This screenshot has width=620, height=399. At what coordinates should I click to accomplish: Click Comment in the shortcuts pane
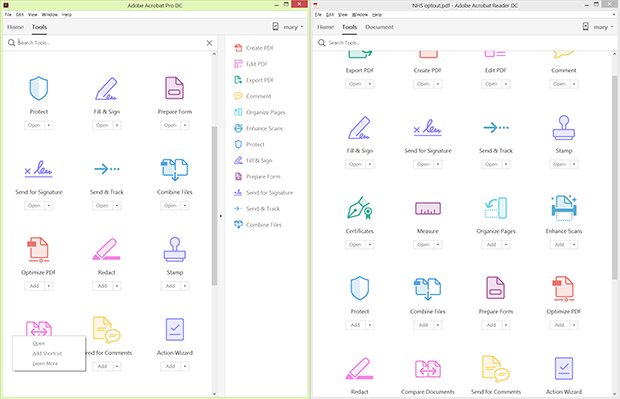coord(253,96)
